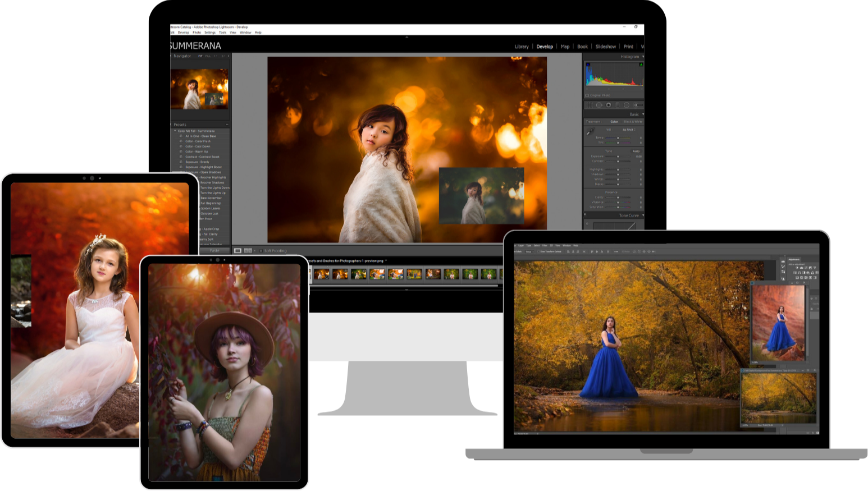The image size is (868, 491).
Task: Enable Show Transform Controls checkbox in Photoshop
Action: point(538,251)
